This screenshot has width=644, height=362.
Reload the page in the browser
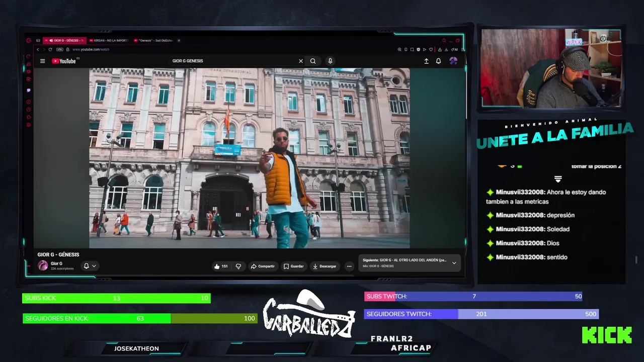click(x=50, y=49)
